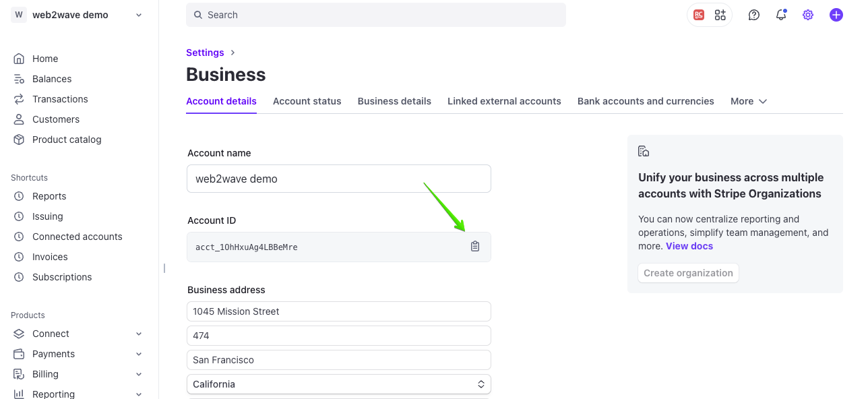The image size is (868, 399).
Task: Click the Payments wallet icon
Action: click(19, 354)
